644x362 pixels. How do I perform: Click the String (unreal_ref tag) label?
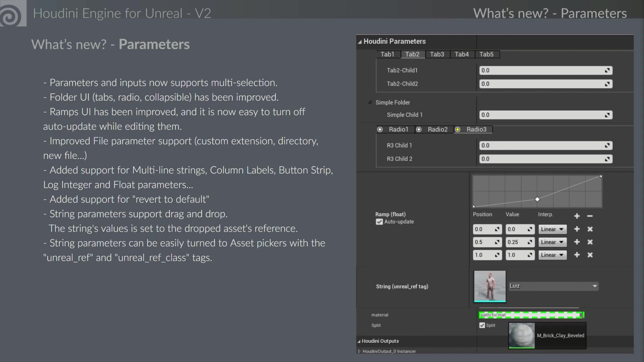coord(402,286)
